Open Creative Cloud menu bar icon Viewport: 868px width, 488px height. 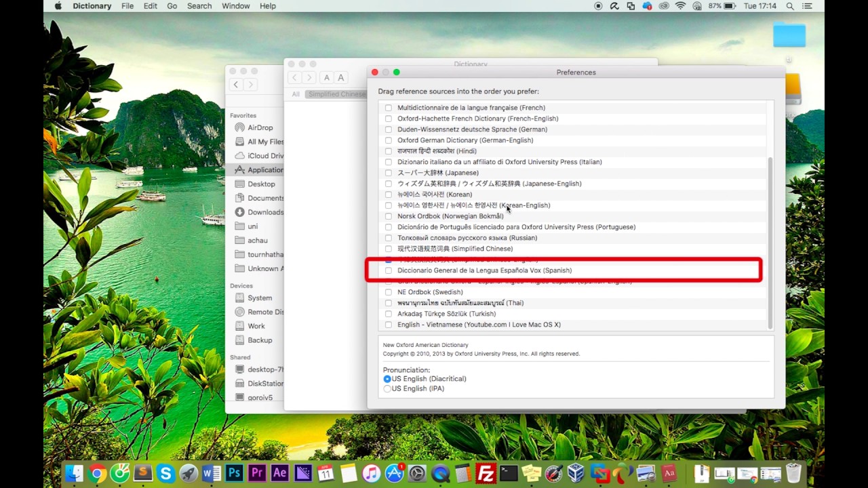point(664,6)
